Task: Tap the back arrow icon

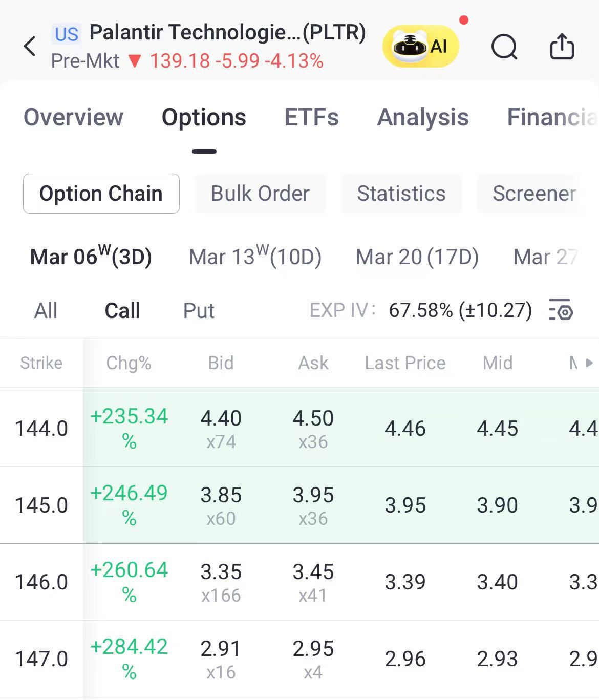Action: (x=30, y=47)
